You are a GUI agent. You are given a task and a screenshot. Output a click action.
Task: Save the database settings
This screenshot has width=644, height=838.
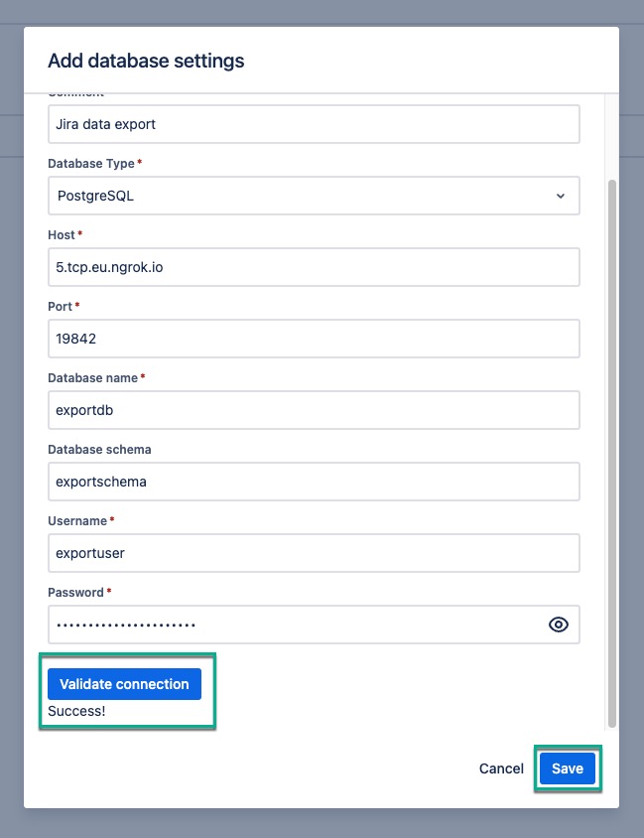coord(567,768)
